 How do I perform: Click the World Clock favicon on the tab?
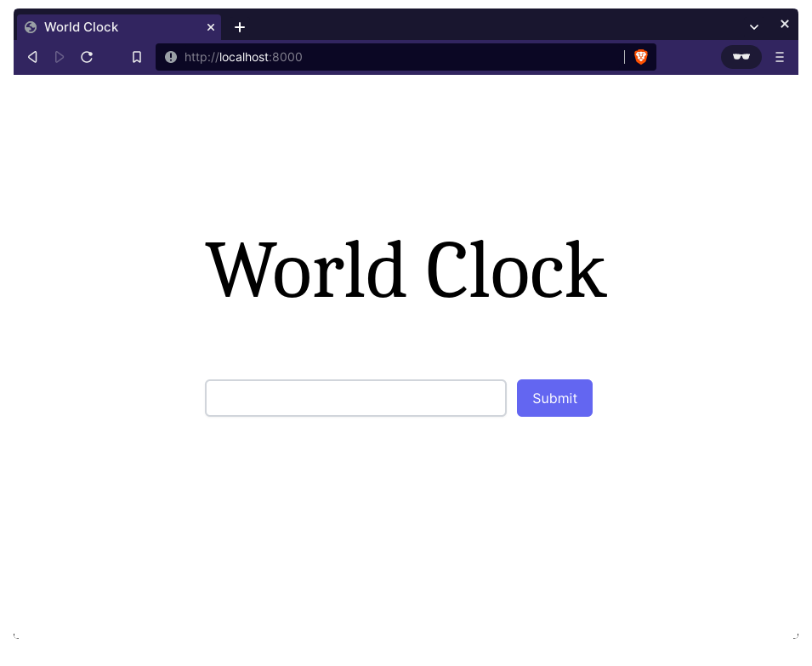click(x=30, y=26)
